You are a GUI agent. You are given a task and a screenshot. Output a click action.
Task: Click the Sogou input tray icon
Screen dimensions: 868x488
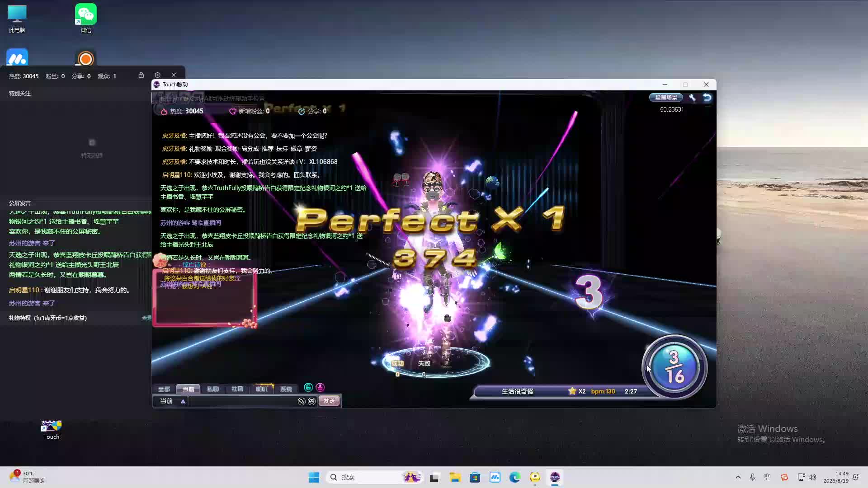click(x=784, y=477)
